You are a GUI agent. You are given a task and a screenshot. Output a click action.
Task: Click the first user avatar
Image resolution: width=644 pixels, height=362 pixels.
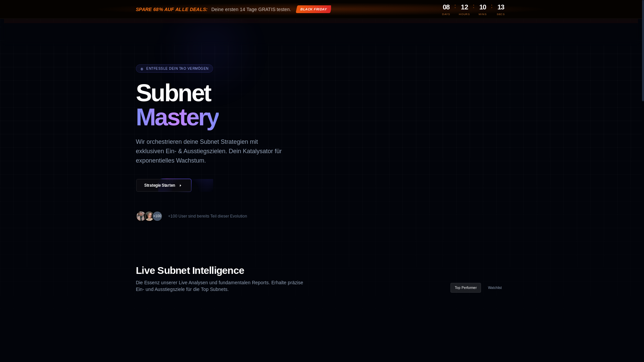pyautogui.click(x=141, y=216)
